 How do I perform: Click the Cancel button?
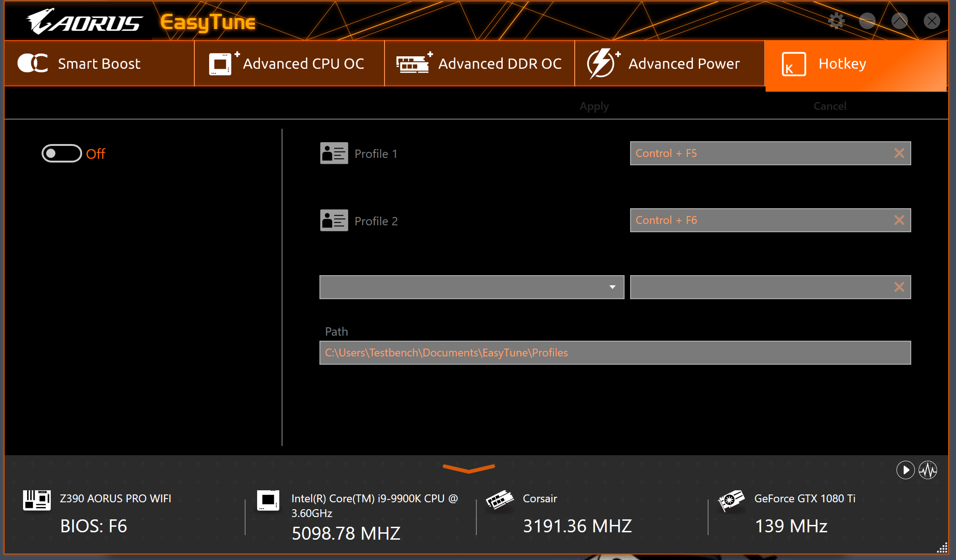coord(830,106)
